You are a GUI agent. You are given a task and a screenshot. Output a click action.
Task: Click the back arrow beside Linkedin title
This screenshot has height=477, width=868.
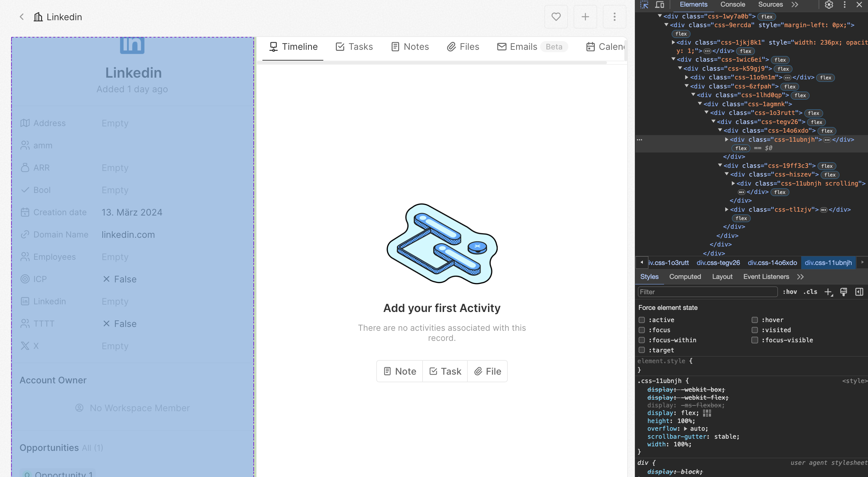pyautogui.click(x=22, y=17)
